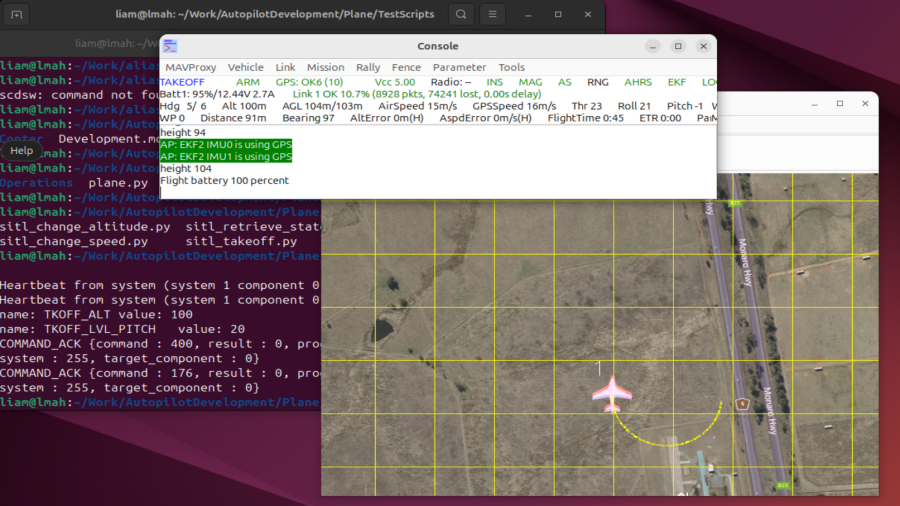Click the Bearing 97 readout
The height and width of the screenshot is (506, 900).
(x=308, y=118)
